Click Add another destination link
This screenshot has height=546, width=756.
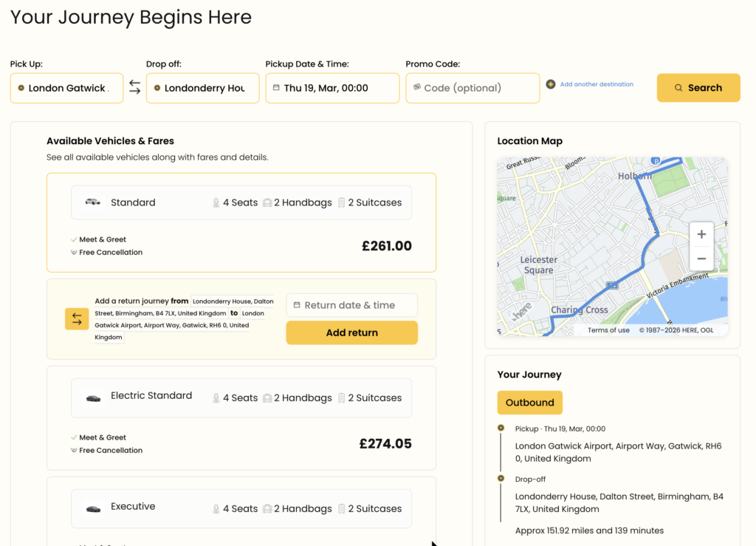(x=597, y=84)
